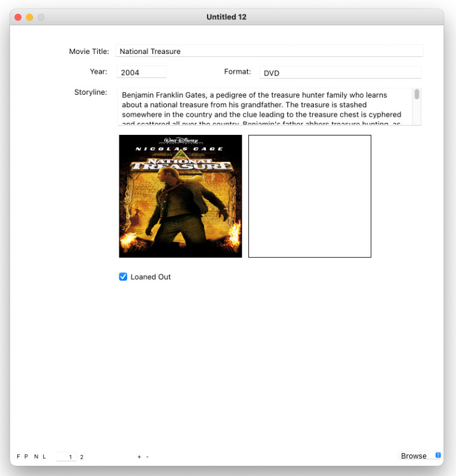Click the Year field showing 2004
The height and width of the screenshot is (476, 456).
[141, 73]
